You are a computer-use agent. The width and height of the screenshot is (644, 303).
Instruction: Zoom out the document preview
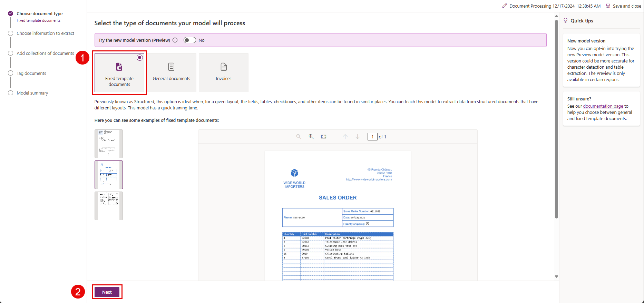pyautogui.click(x=299, y=137)
